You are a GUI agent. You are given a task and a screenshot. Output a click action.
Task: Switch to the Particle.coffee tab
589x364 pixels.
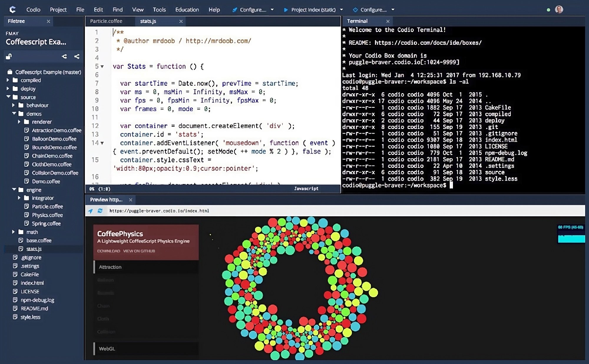[106, 21]
